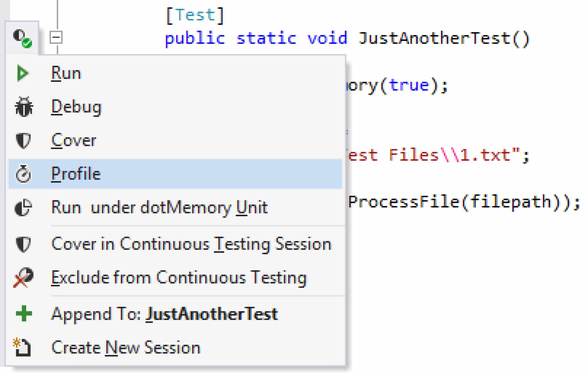
Task: Select the highlighted Profile option
Action: [76, 174]
